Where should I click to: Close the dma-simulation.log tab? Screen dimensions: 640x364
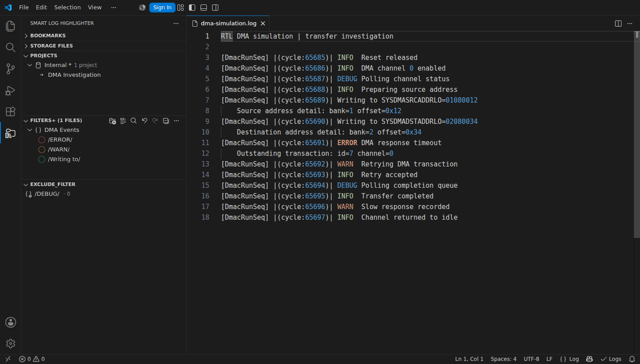tap(263, 24)
